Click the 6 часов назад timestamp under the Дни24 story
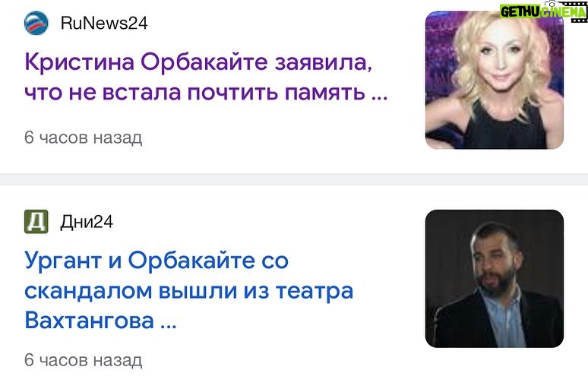Image resolution: width=588 pixels, height=389 pixels. [84, 360]
